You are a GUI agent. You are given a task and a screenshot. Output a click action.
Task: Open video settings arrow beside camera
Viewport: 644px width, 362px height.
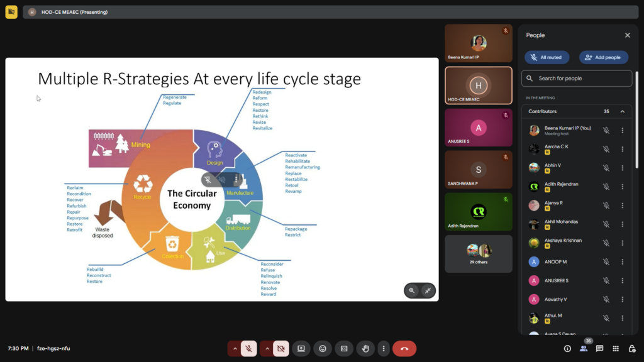coord(267,348)
